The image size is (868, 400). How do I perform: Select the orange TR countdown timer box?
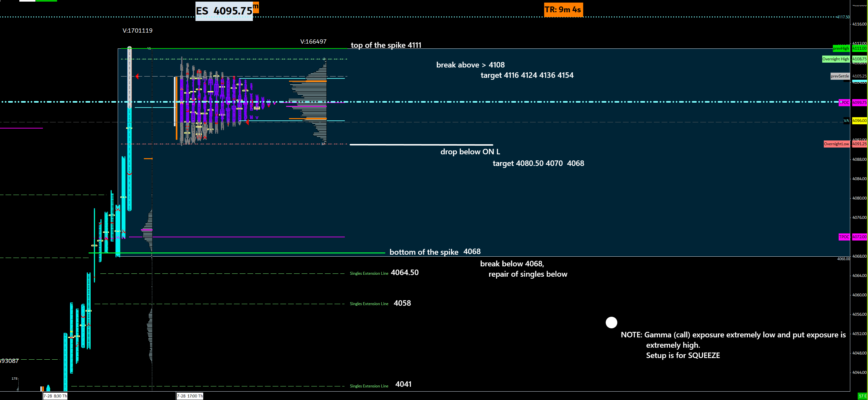(563, 10)
